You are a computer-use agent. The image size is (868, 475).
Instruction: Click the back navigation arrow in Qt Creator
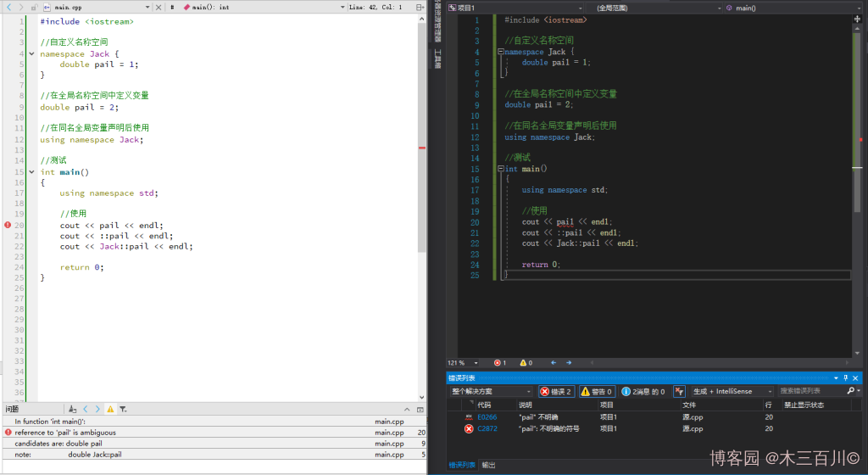tap(8, 7)
